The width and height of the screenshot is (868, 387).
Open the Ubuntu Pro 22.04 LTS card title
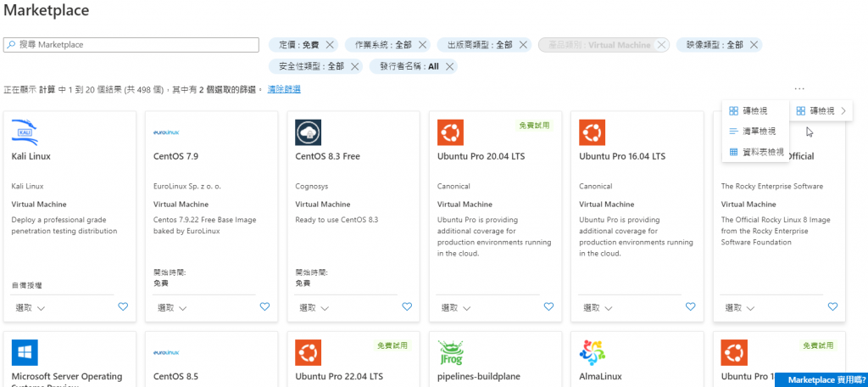click(x=339, y=377)
